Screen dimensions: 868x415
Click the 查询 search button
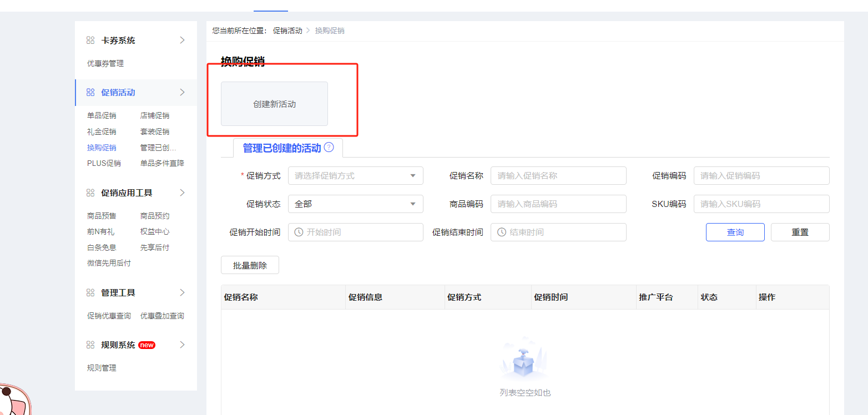pyautogui.click(x=735, y=232)
